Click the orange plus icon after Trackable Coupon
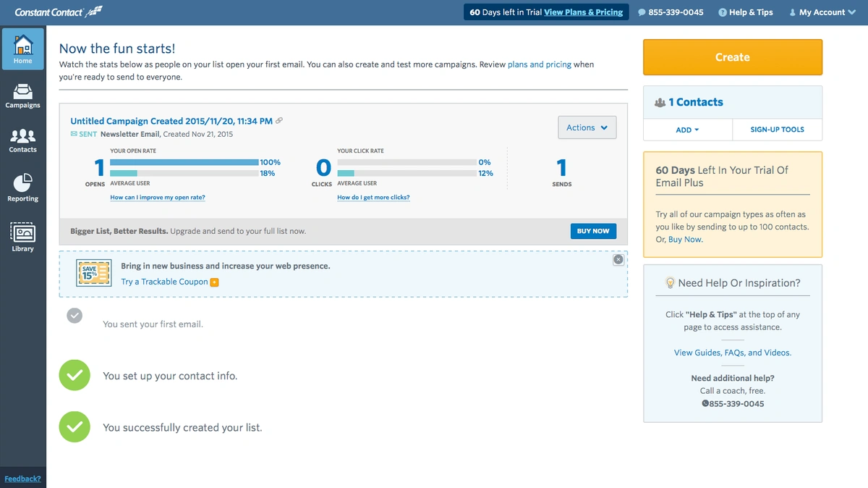 click(x=214, y=282)
